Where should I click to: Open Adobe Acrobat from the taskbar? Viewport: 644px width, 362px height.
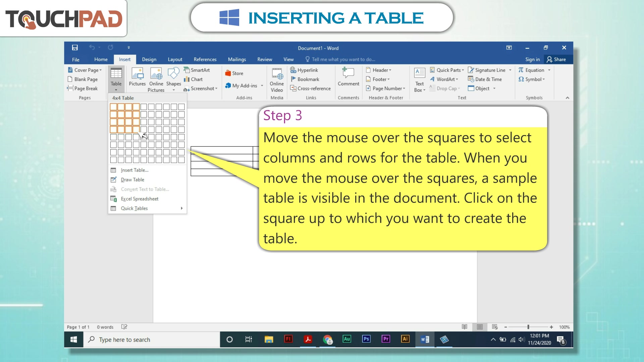308,339
